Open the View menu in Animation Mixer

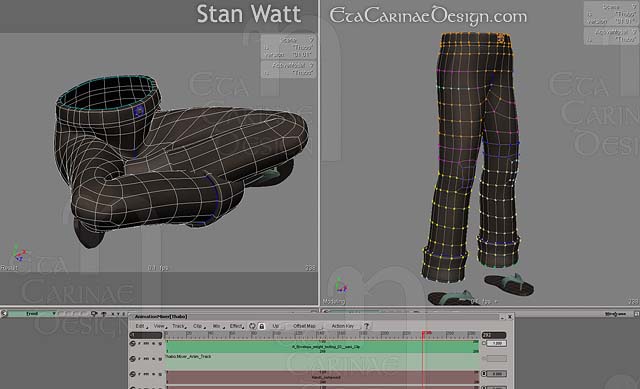159,326
